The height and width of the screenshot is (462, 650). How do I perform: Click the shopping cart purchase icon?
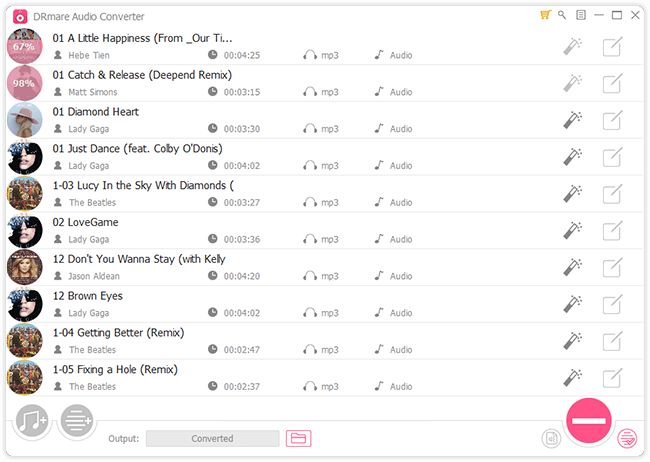click(x=545, y=15)
